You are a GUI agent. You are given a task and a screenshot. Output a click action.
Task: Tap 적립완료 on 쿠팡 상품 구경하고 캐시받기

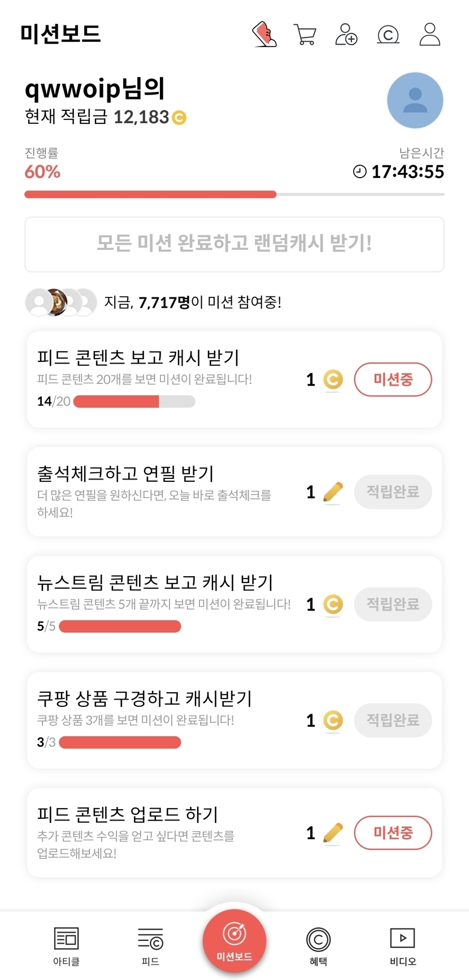(x=393, y=720)
